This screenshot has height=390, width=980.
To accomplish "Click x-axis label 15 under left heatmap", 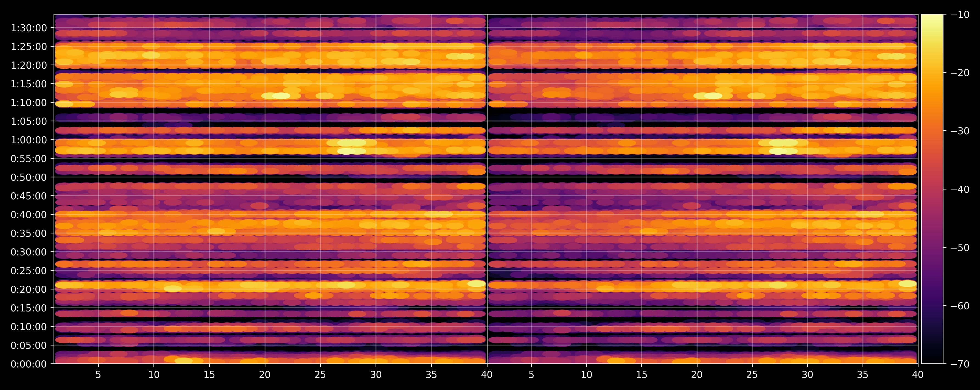I will coord(209,375).
